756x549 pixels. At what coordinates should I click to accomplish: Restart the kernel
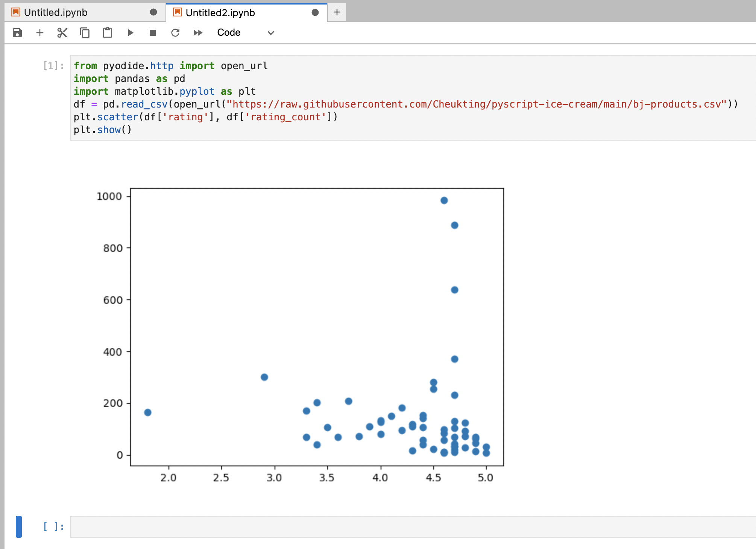[x=175, y=33]
